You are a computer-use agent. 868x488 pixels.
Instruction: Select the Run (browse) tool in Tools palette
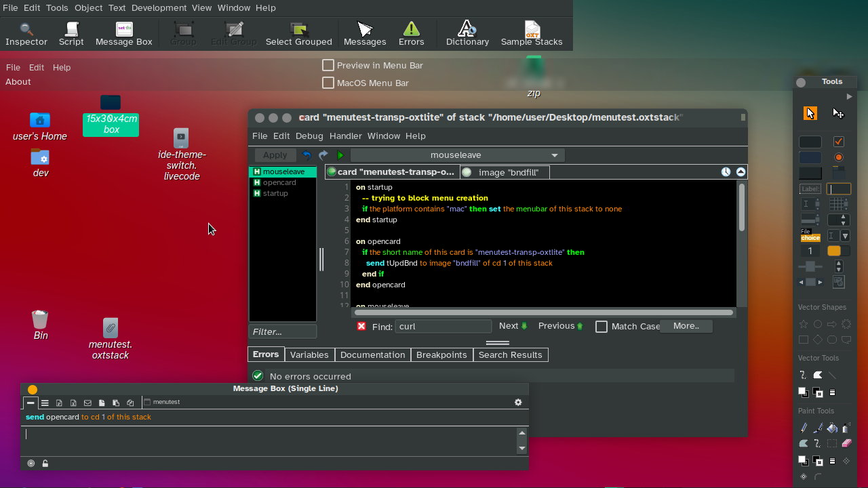point(810,113)
